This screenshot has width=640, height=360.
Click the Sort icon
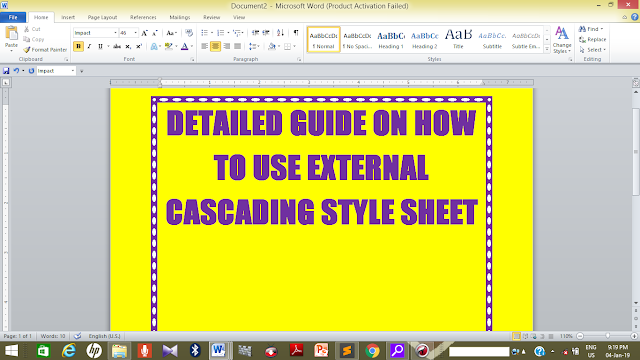pyautogui.click(x=280, y=33)
